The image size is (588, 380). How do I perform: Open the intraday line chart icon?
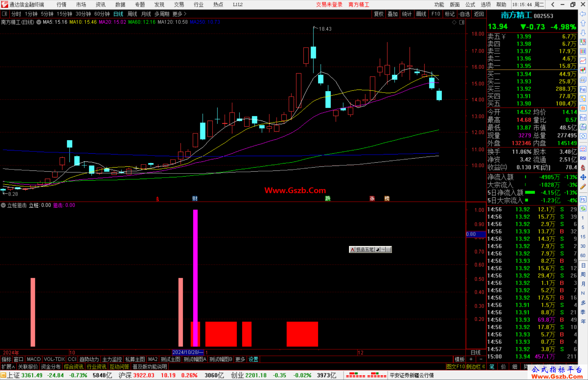(583, 61)
